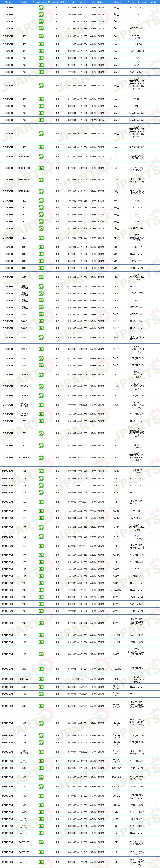Click petrol fuel icon in Xsara N0 row

41,386
